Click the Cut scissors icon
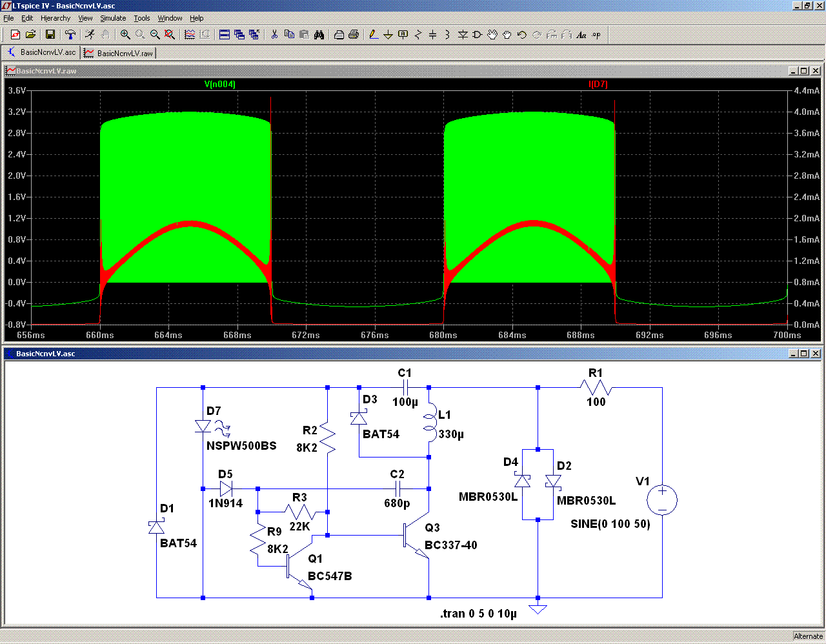This screenshot has height=644, width=826. (274, 34)
